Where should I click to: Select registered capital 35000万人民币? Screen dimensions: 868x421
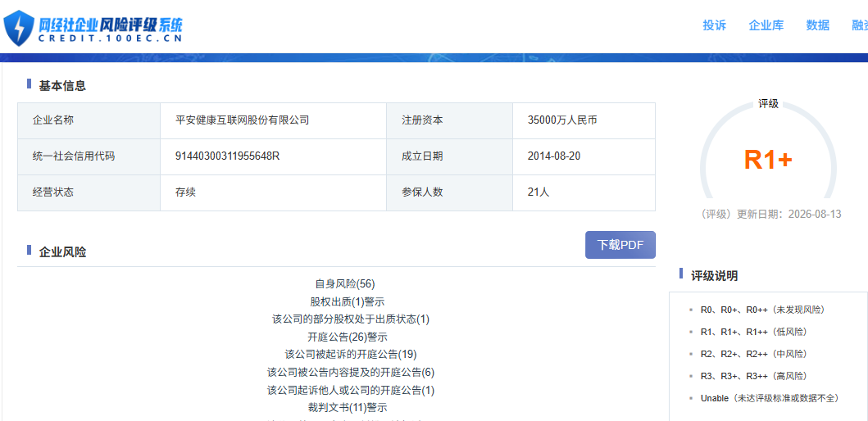click(562, 120)
